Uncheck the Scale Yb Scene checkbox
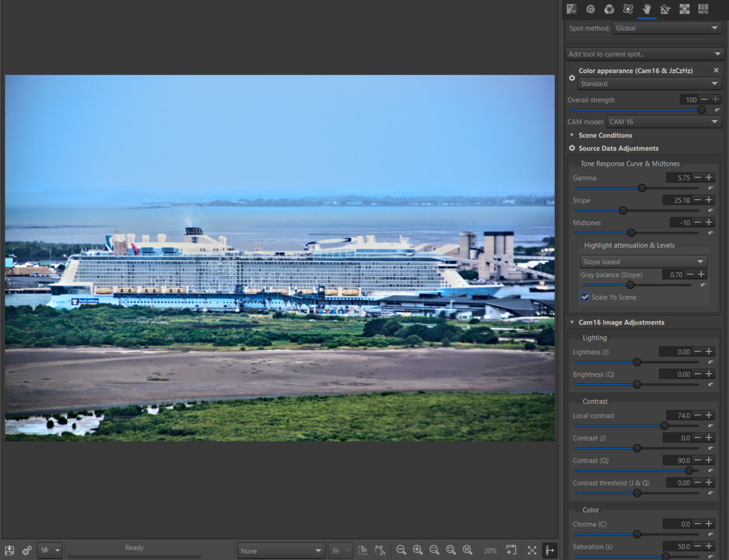Image resolution: width=729 pixels, height=560 pixels. pyautogui.click(x=585, y=297)
